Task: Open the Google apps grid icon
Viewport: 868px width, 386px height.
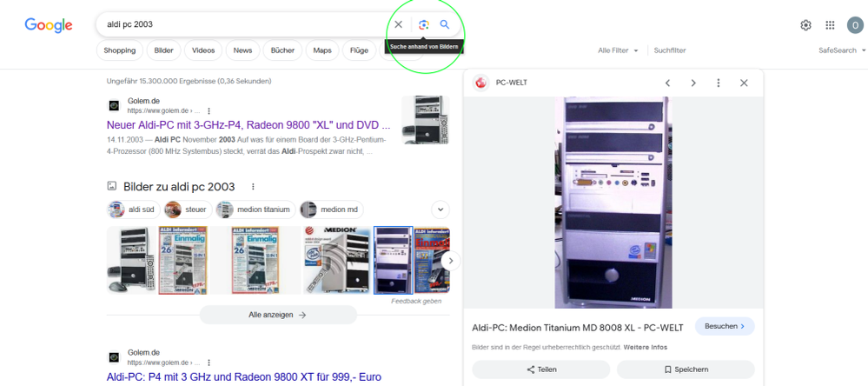Action: point(830,25)
